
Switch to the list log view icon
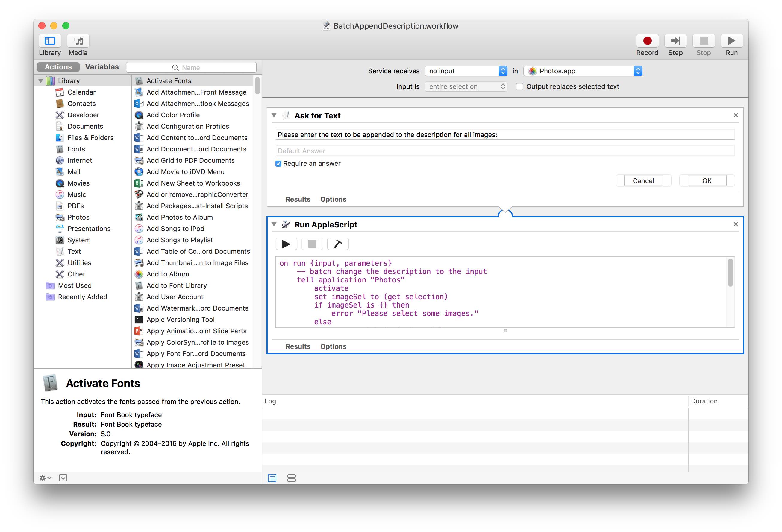(272, 478)
